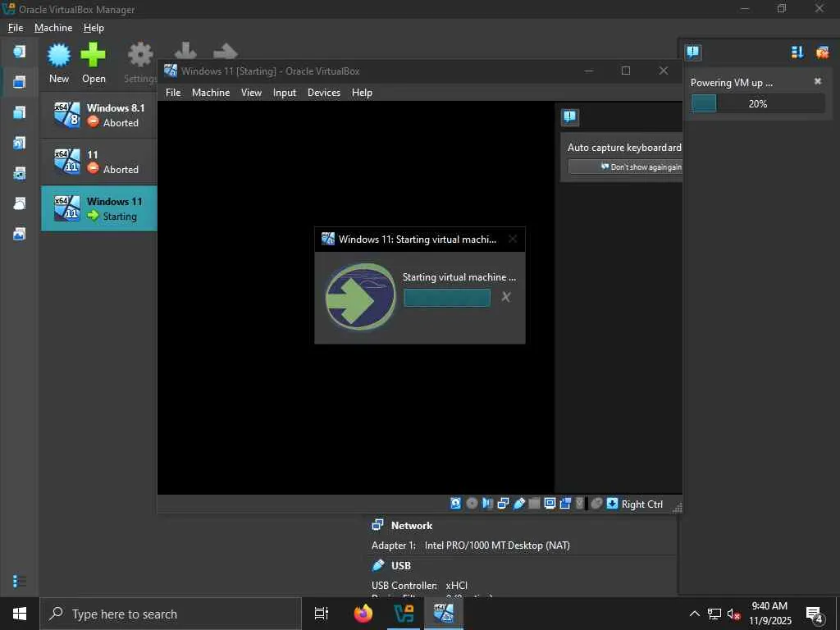The image size is (840, 630).
Task: Click the shared folders indicator in VM status bar
Action: pos(534,503)
